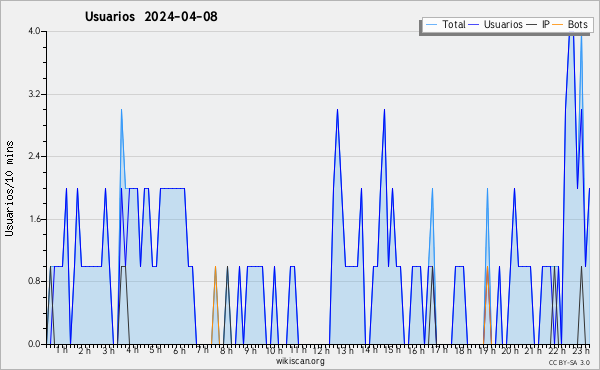Click the dark blue Usuarios legend line
Viewport: 600px width, 370px height.
(x=474, y=25)
